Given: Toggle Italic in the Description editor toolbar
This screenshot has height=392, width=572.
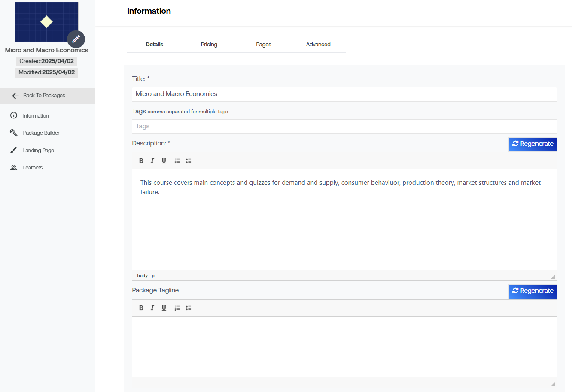Looking at the screenshot, I should click(152, 161).
